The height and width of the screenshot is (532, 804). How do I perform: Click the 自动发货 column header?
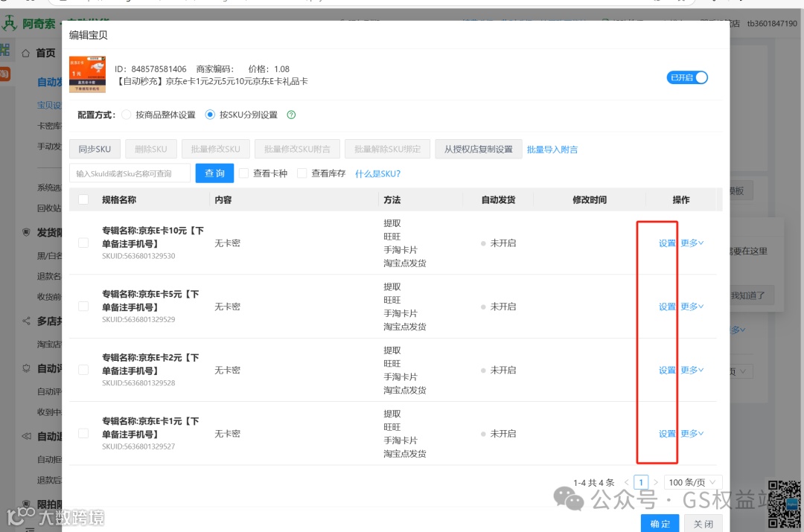click(498, 200)
